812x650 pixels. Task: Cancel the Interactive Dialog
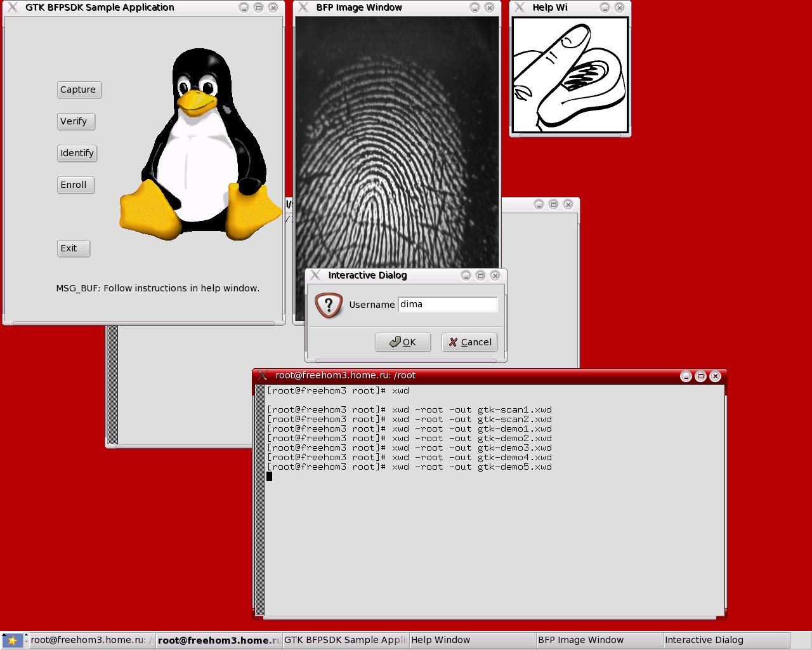(469, 342)
